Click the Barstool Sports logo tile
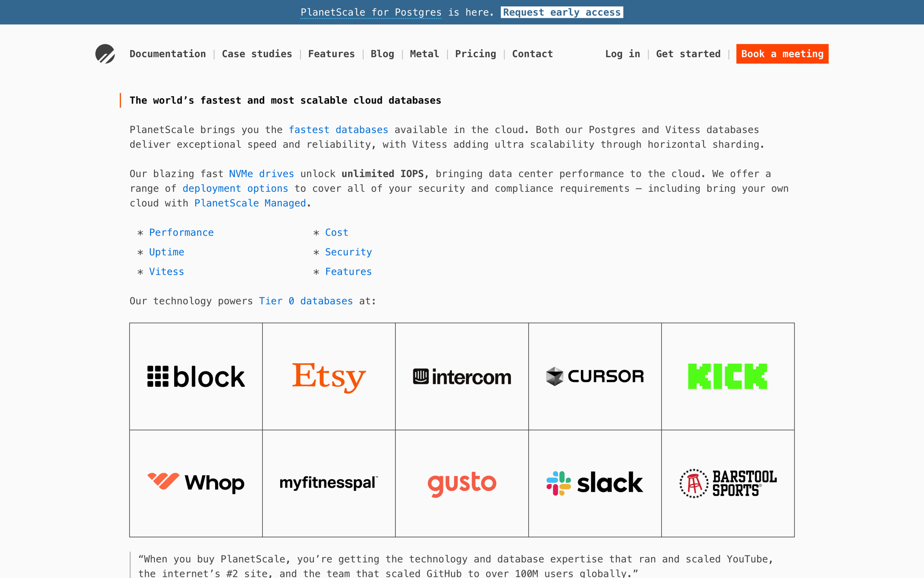This screenshot has height=578, width=924. [x=728, y=484]
